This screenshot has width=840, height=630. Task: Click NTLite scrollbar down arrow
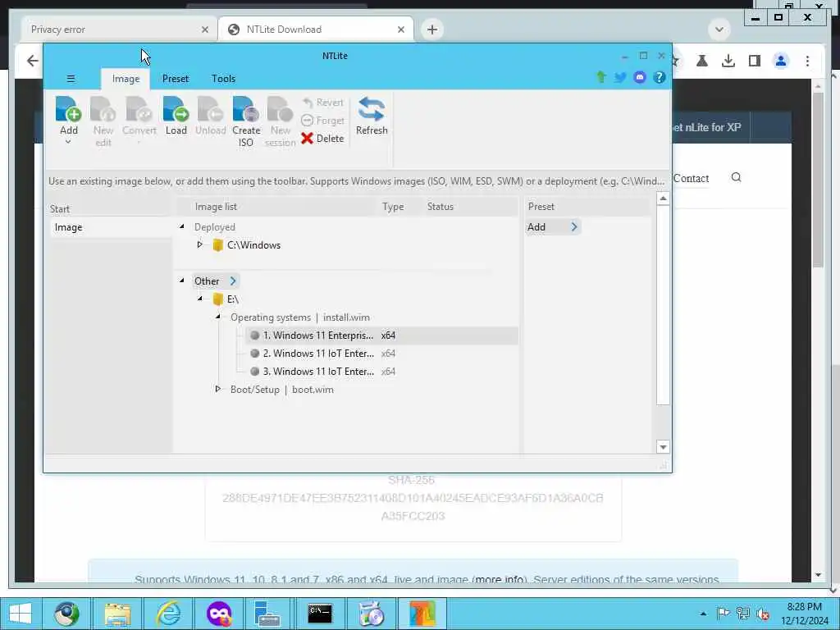coord(663,447)
